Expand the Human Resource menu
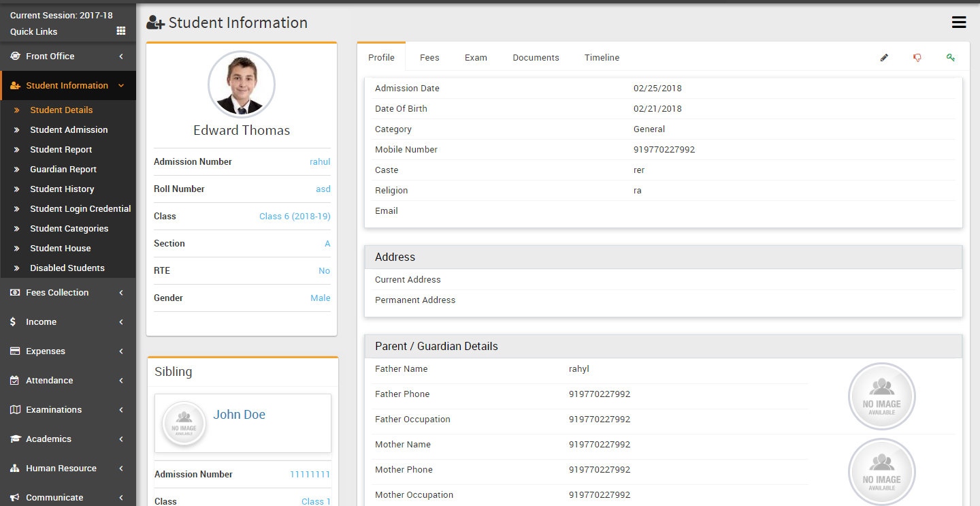The width and height of the screenshot is (980, 506). [x=67, y=469]
